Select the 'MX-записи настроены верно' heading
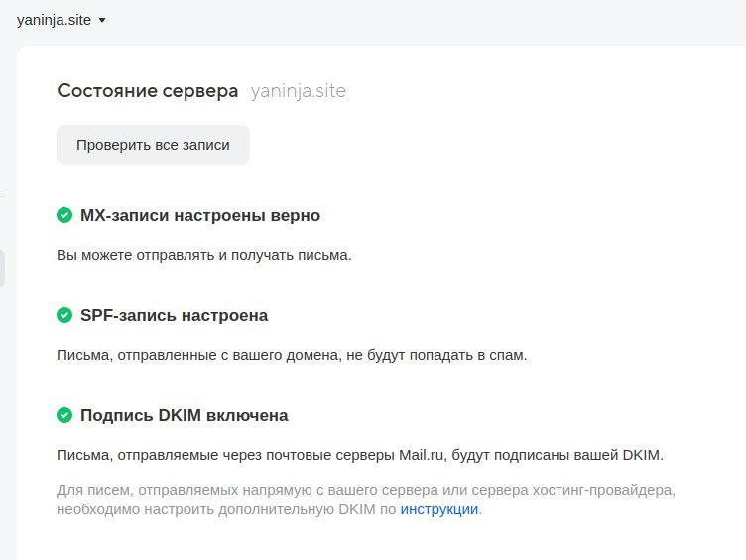746x560 pixels. click(200, 215)
